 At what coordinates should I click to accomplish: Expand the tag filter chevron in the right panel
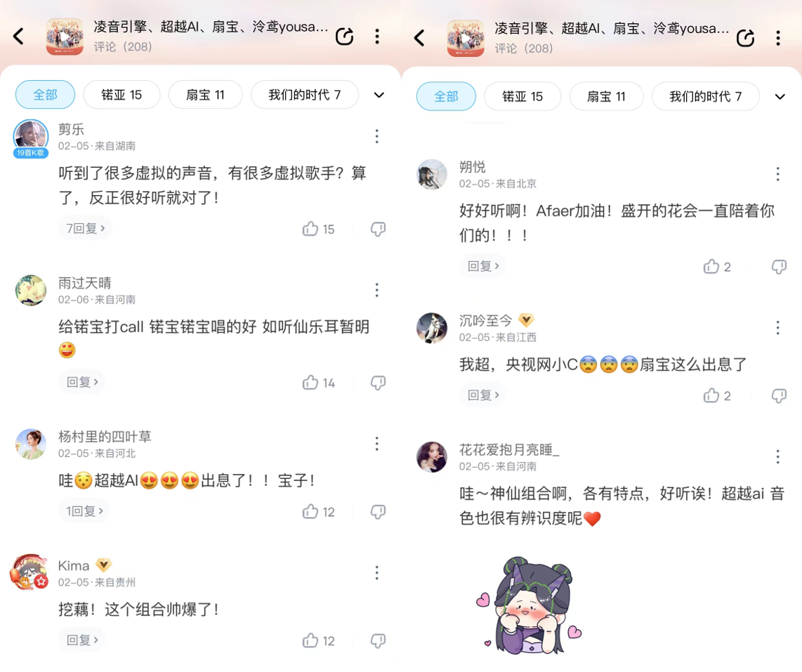point(780,97)
